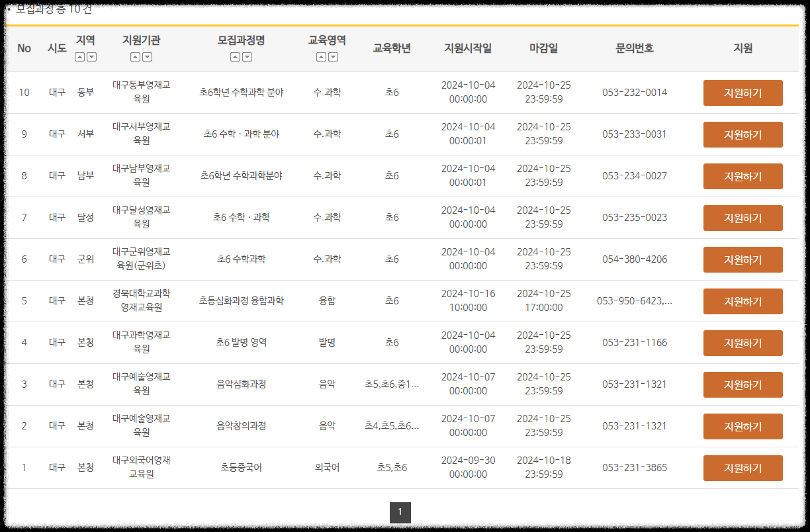810x532 pixels.
Task: Apply to 음악창의과정 at 대구예술영재교육원
Action: (742, 426)
